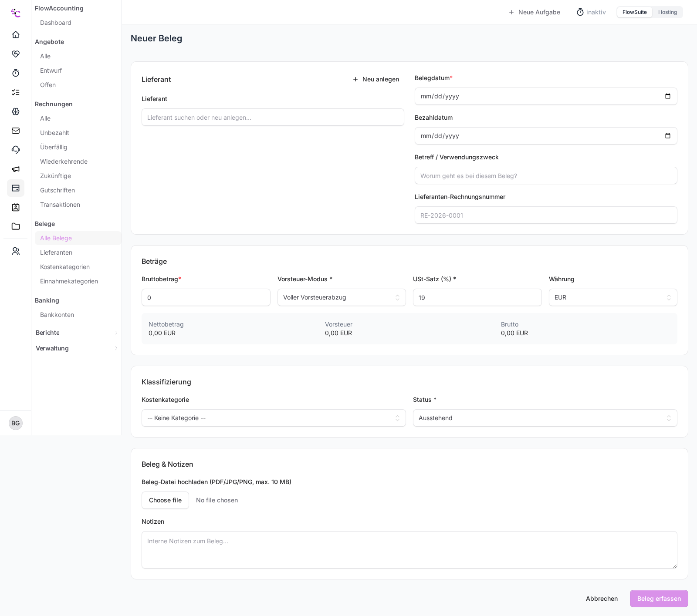Click the users icon in left rail
This screenshot has height=616, width=697.
pos(16,251)
